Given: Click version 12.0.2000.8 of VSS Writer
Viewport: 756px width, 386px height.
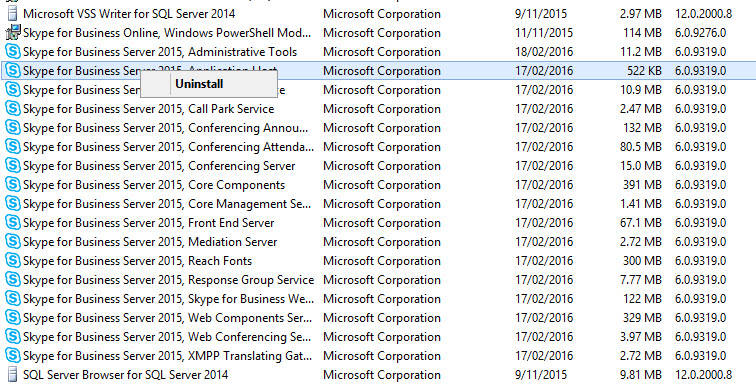Looking at the screenshot, I should (703, 14).
